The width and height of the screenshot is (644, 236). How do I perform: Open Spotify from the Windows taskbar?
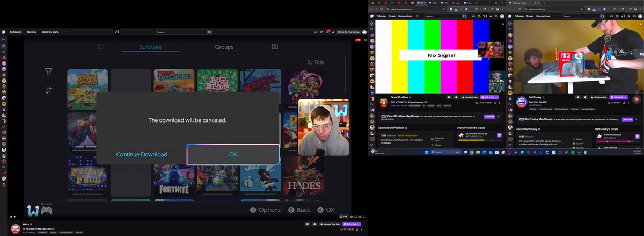(x=573, y=153)
